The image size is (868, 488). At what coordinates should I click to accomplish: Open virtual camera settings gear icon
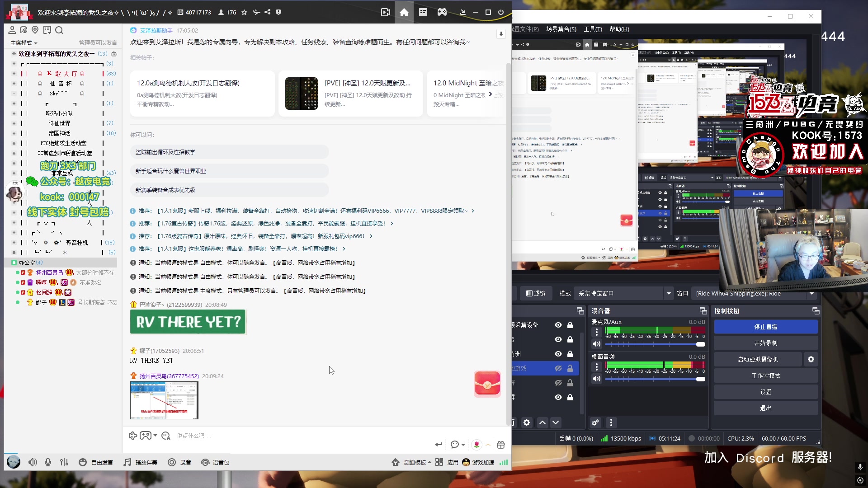[811, 359]
